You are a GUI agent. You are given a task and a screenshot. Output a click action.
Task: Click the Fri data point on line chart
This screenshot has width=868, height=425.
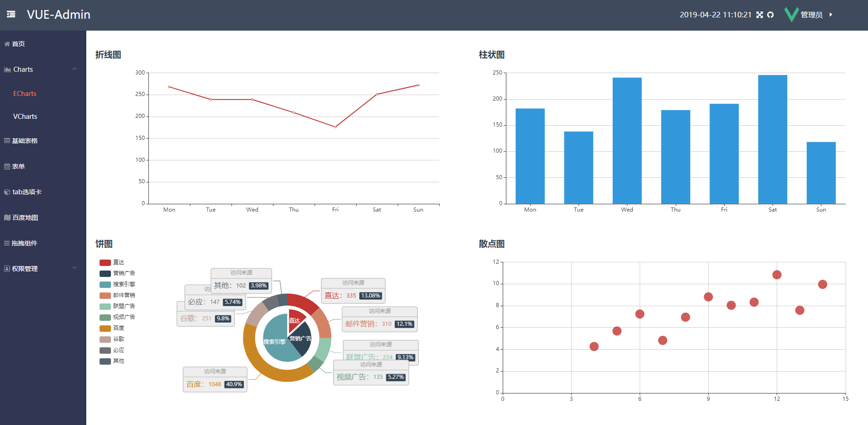pyautogui.click(x=335, y=127)
